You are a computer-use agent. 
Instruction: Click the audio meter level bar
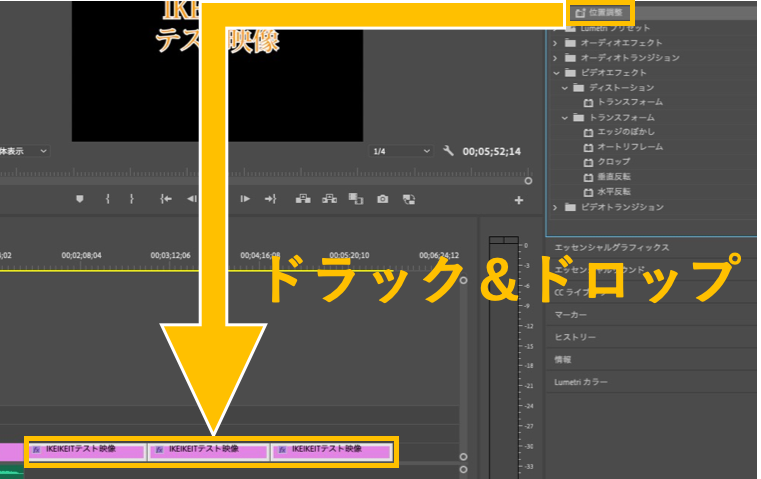point(504,359)
